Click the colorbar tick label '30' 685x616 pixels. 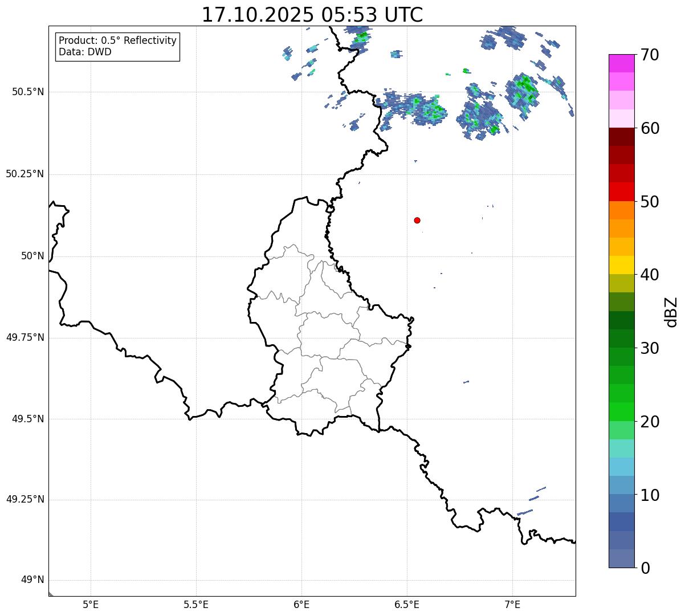click(650, 348)
